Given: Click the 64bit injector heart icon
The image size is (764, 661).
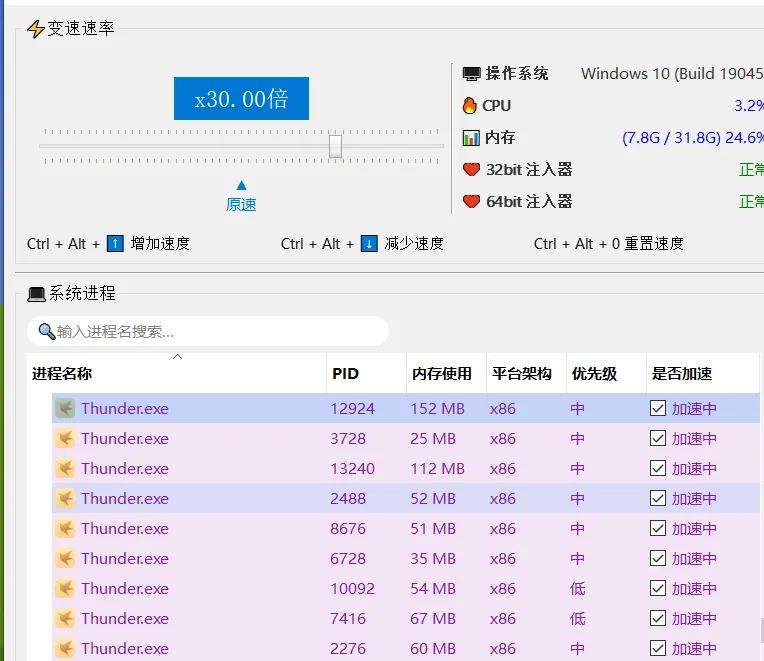Looking at the screenshot, I should [x=471, y=201].
